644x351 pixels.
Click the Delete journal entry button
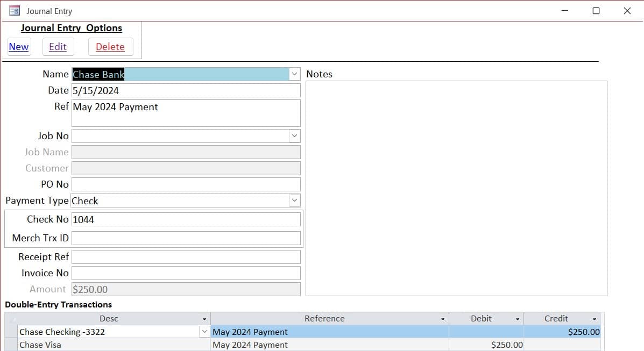point(110,47)
